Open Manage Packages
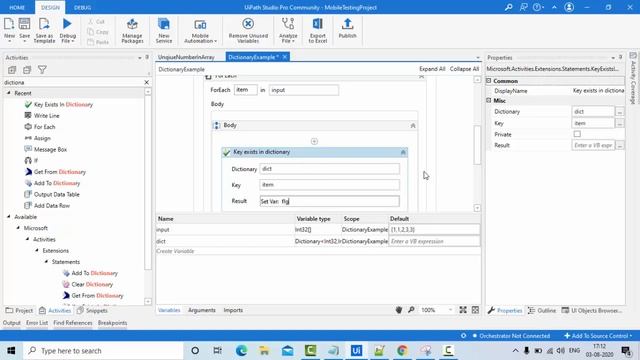 coord(132,31)
